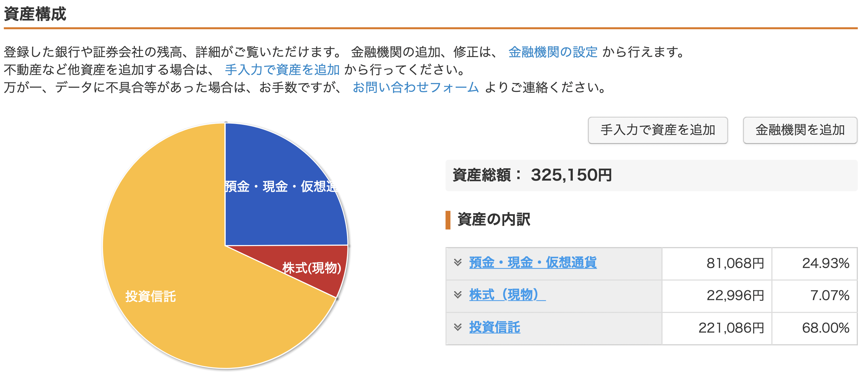Open the お問い合わせフォーム link
This screenshot has height=373, width=868.
click(416, 88)
